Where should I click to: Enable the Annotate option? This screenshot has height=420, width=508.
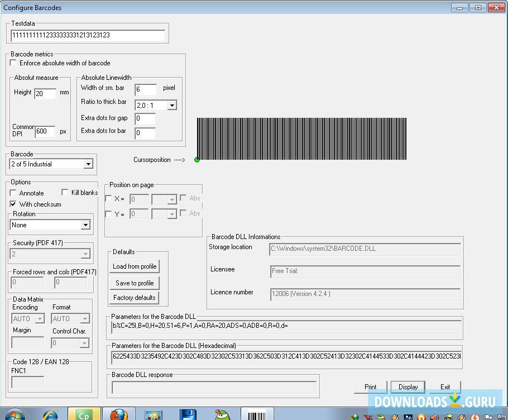[13, 193]
